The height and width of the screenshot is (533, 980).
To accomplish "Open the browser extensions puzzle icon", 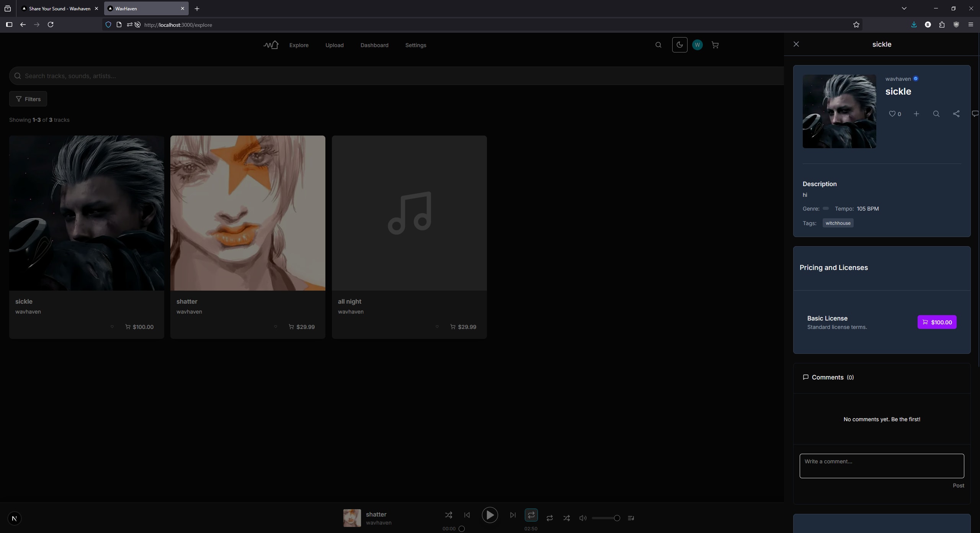I will pyautogui.click(x=942, y=25).
